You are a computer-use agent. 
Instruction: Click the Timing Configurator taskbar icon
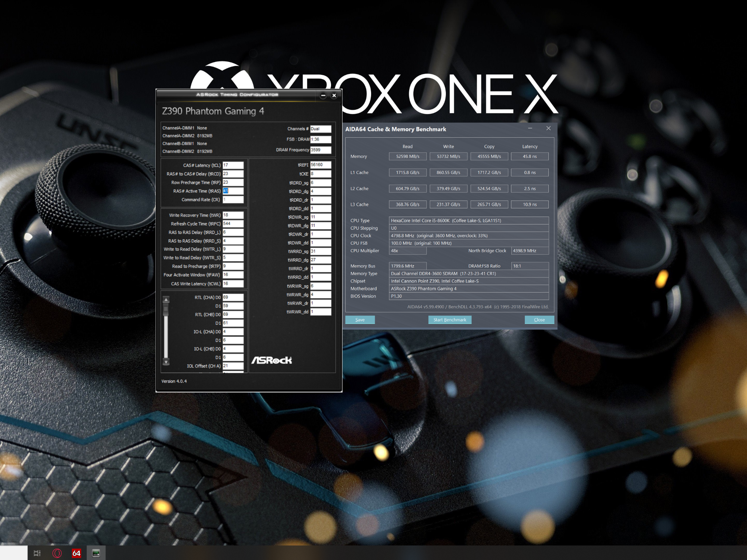[x=96, y=553]
